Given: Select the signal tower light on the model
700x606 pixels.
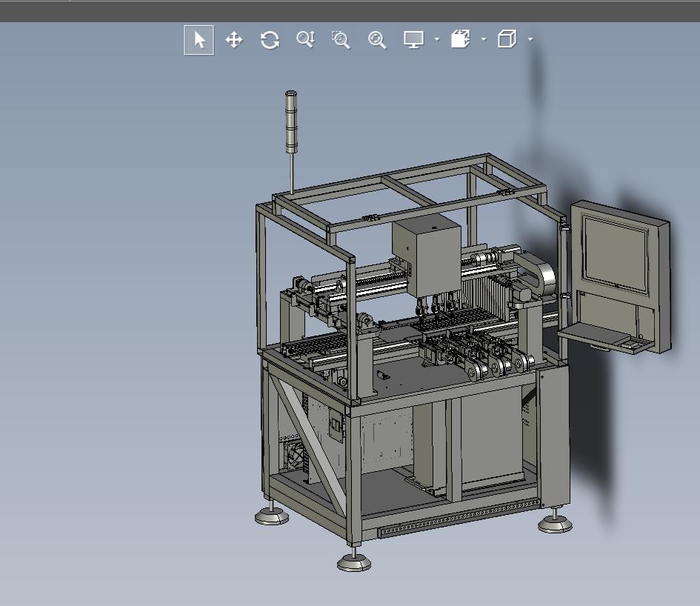Looking at the screenshot, I should (x=291, y=121).
